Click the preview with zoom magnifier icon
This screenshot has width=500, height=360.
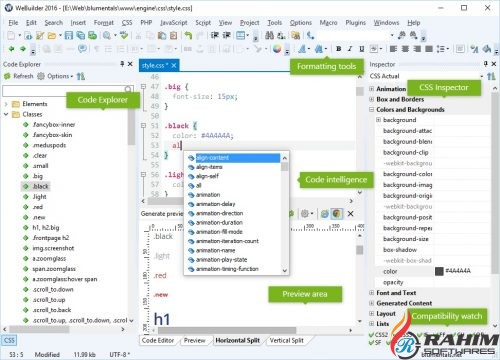(x=107, y=35)
